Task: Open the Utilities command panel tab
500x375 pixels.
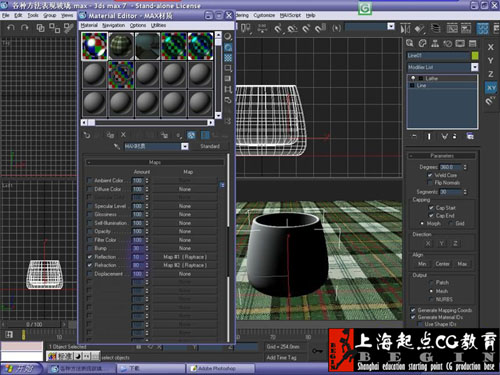Action: (x=472, y=43)
